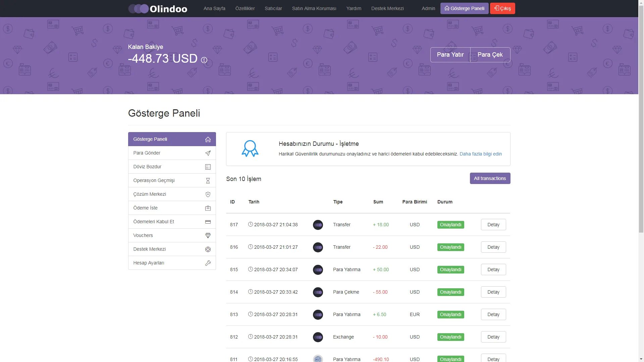Click the paper plane icon for Para Gönder
Image resolution: width=644 pixels, height=362 pixels.
coord(208,153)
